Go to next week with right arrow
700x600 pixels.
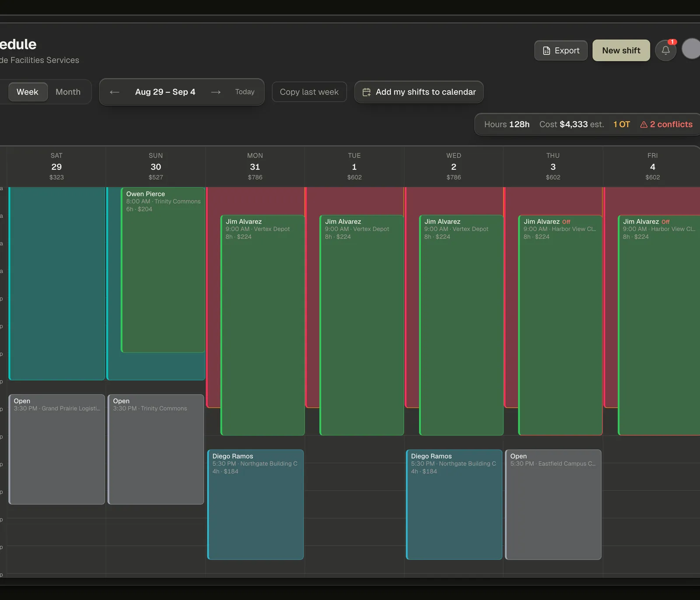[216, 92]
